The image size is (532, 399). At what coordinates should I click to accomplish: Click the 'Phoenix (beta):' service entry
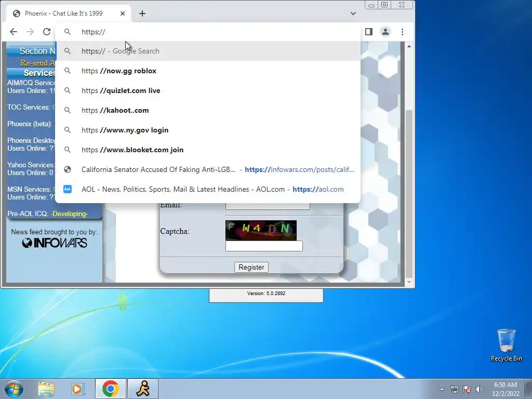click(x=30, y=124)
